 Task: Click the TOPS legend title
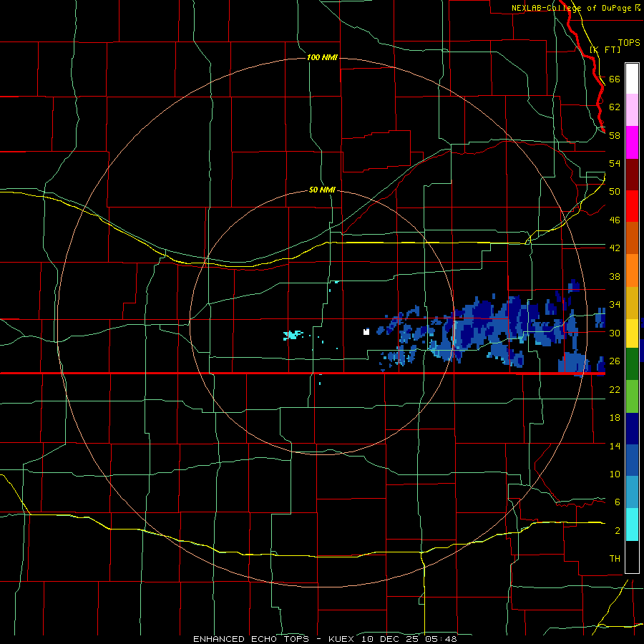[x=629, y=42]
